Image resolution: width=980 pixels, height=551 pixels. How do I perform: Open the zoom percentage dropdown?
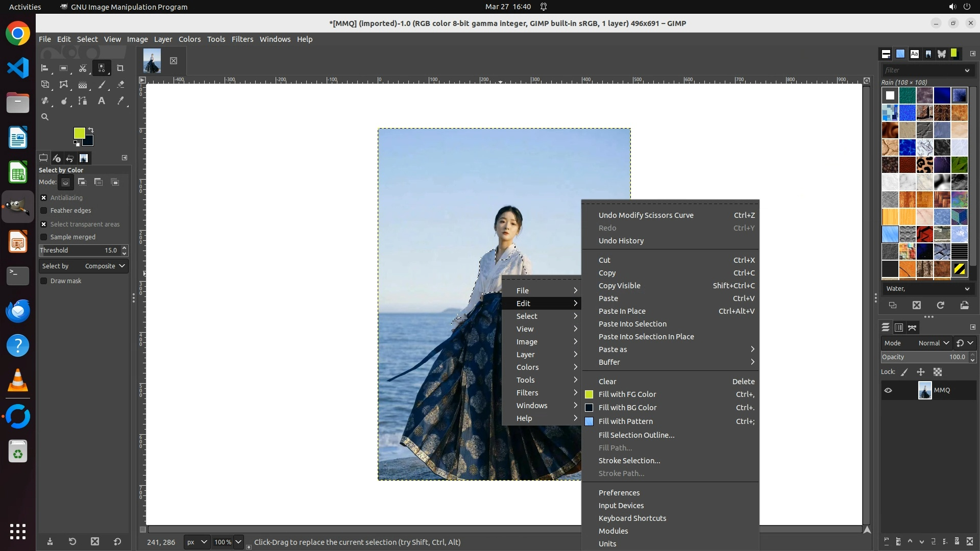pyautogui.click(x=238, y=542)
